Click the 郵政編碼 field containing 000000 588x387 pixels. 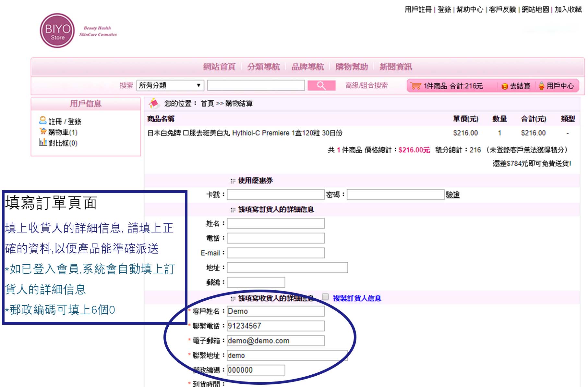pyautogui.click(x=256, y=370)
